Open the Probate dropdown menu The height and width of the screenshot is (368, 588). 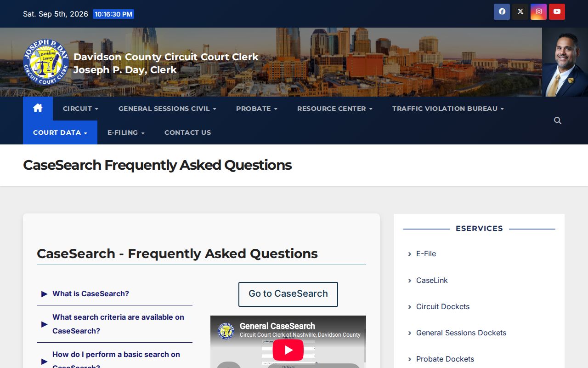click(x=256, y=109)
